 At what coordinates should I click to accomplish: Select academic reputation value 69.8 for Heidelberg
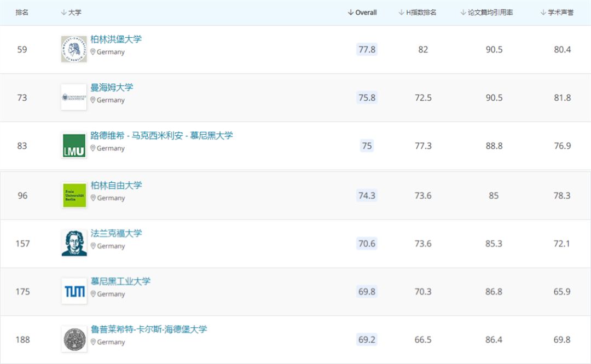[x=562, y=339]
